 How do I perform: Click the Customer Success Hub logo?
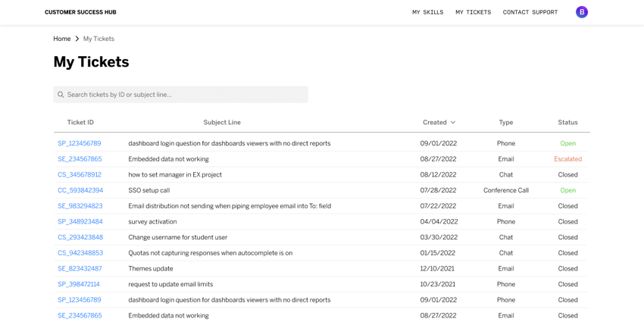[x=80, y=12]
